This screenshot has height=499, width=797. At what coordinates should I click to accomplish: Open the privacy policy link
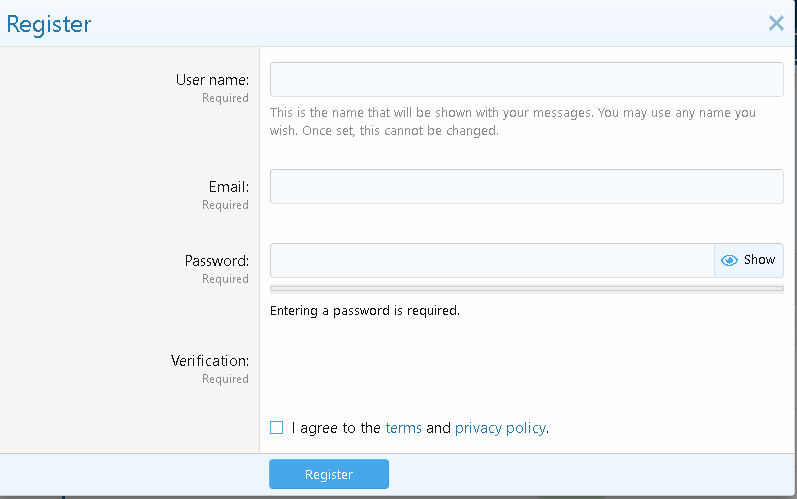pos(500,428)
